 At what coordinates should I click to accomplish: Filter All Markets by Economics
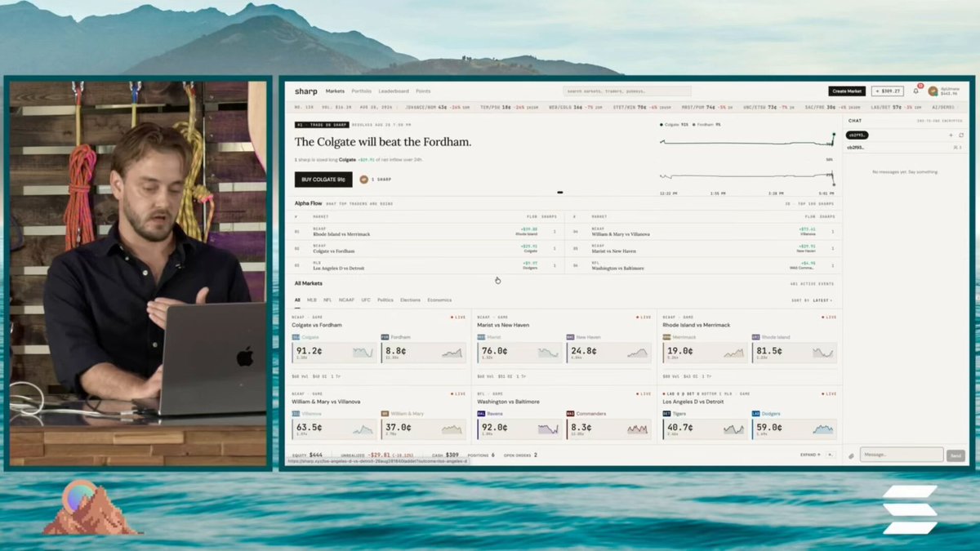(x=439, y=300)
